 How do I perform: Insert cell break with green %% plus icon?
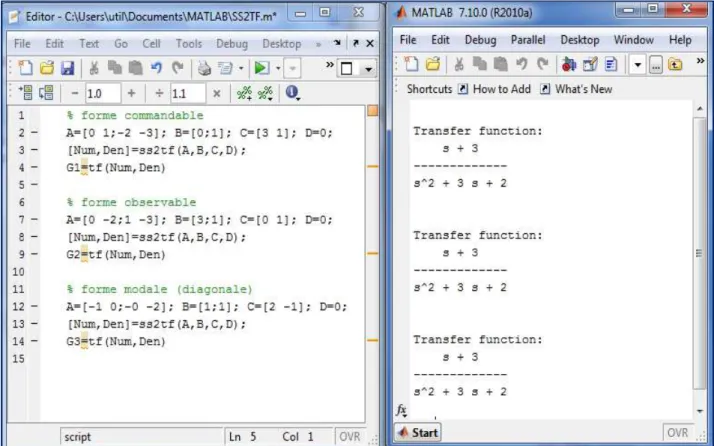point(244,93)
